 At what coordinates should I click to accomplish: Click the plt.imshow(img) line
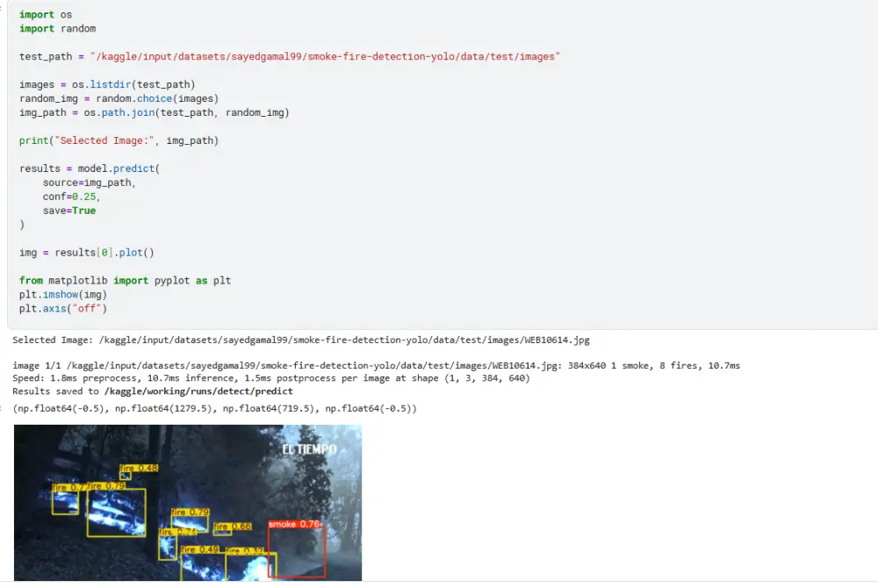click(x=62, y=294)
